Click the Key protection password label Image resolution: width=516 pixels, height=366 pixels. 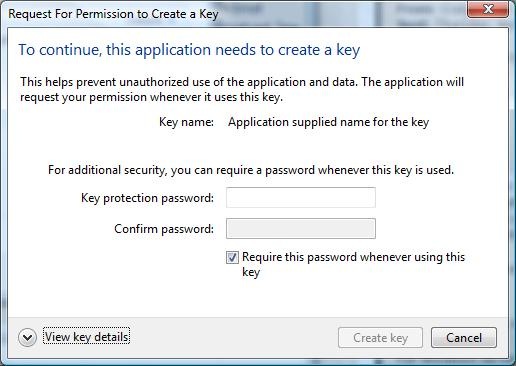(147, 198)
